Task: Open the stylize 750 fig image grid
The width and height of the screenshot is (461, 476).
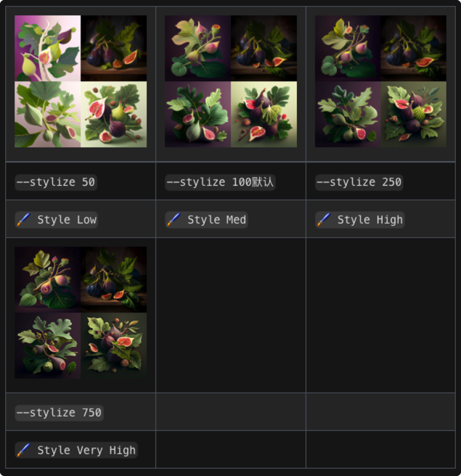Action: 81,313
